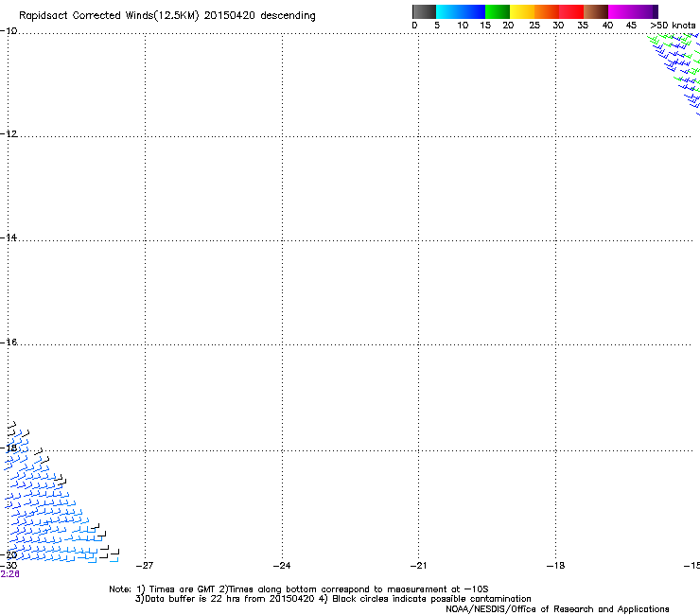Click the '-27' longitude label

145,566
